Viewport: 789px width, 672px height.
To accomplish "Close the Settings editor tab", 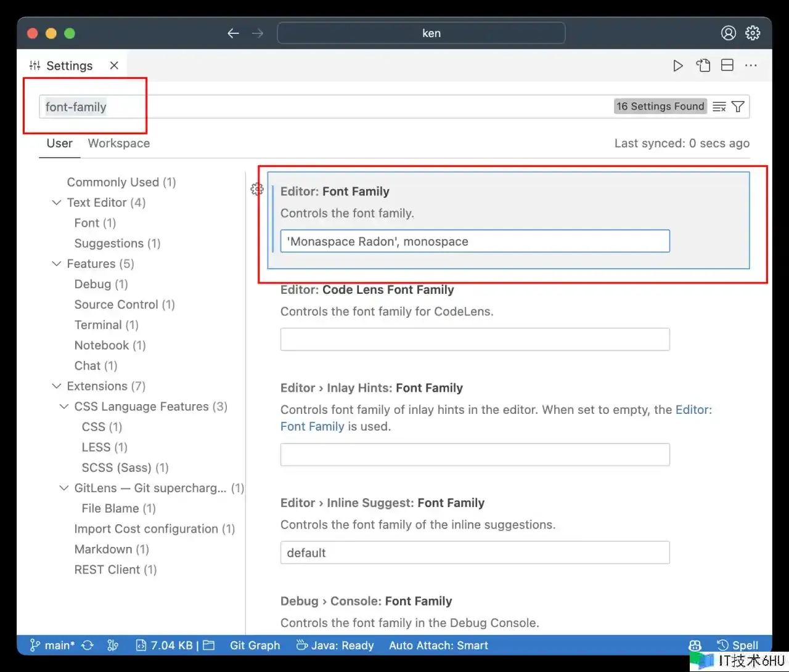I will (114, 65).
